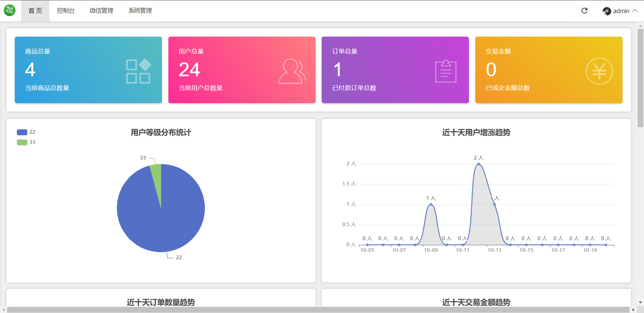Click the users icon on 用户总量 card
This screenshot has width=644, height=313.
(292, 71)
